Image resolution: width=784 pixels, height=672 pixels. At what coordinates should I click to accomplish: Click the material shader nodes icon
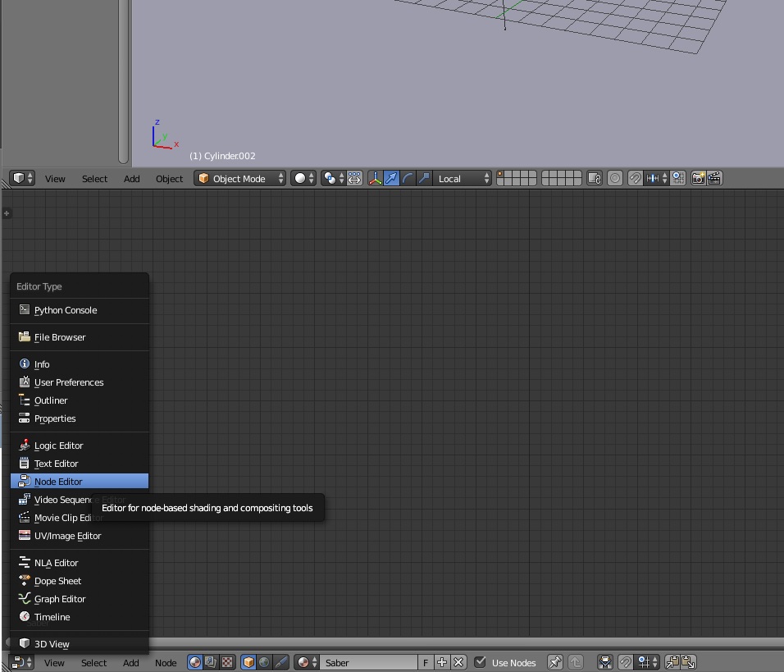click(195, 662)
